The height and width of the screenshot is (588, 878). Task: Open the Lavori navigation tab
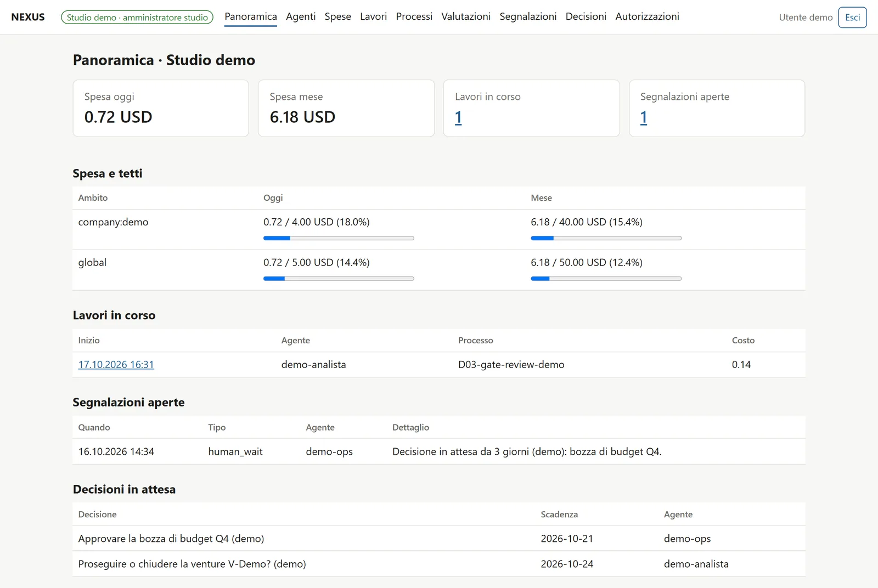click(x=373, y=16)
